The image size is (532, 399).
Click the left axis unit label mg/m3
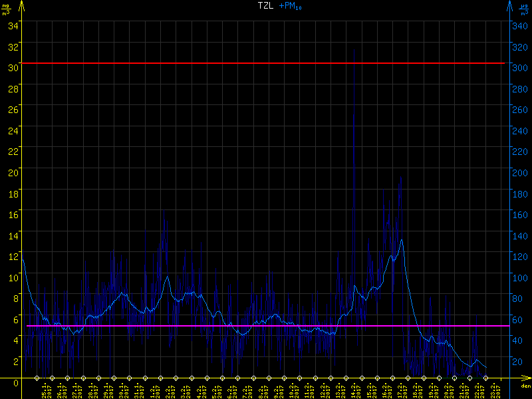click(5, 8)
